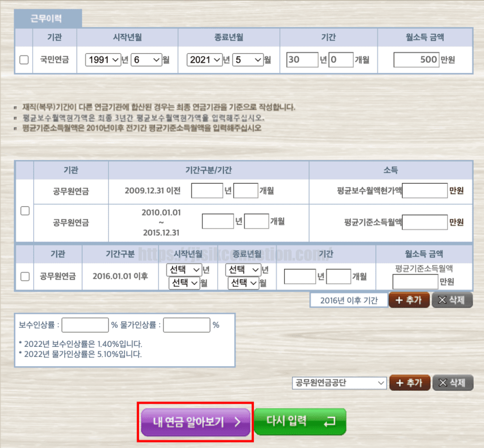Click the 2016년 이후 기간 label box

click(x=349, y=300)
